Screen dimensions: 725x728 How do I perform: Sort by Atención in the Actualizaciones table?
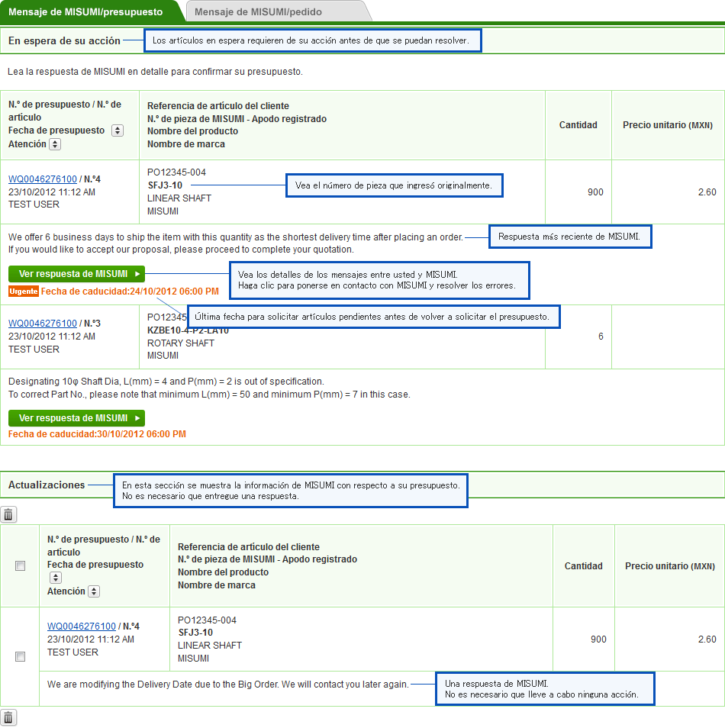pos(94,591)
